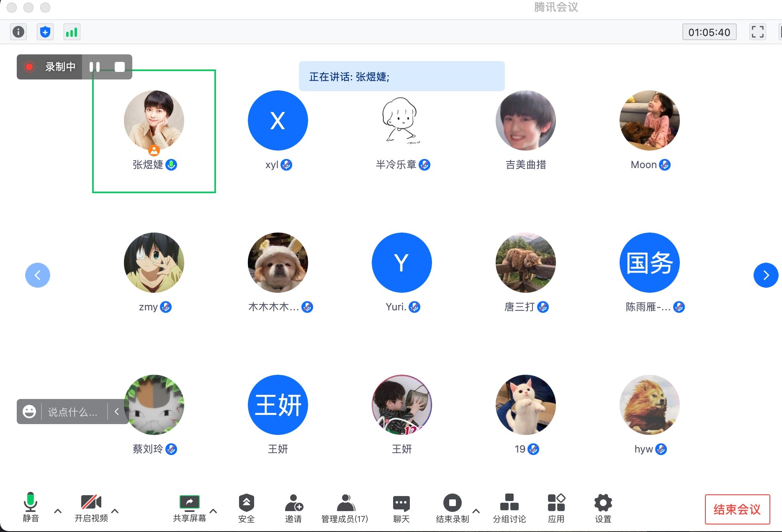Check the green network signal icon
Image resolution: width=782 pixels, height=532 pixels.
click(x=72, y=32)
